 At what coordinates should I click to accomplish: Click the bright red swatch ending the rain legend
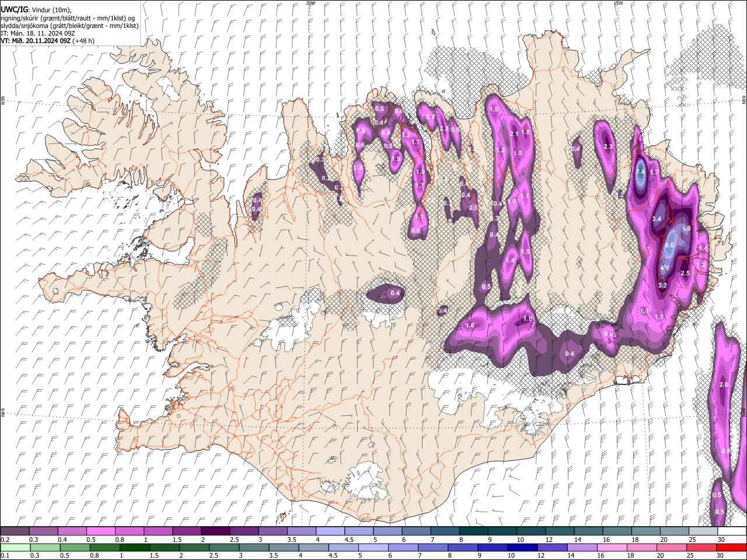click(x=731, y=547)
